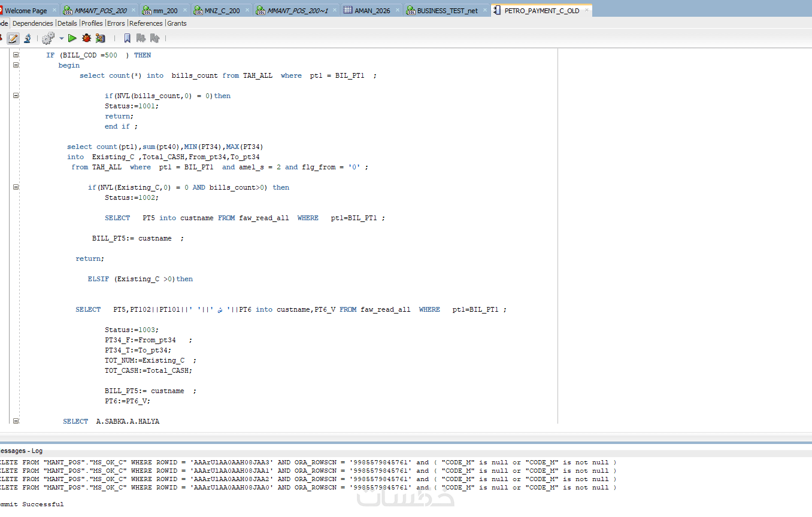Viewport: 812px width, 517px height.
Task: Switch to the References sub-tab
Action: [146, 23]
